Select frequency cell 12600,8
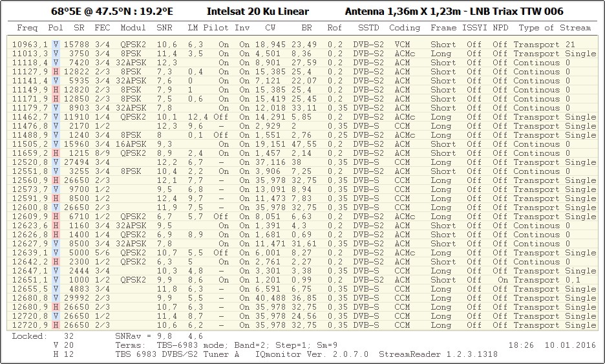 coord(30,208)
